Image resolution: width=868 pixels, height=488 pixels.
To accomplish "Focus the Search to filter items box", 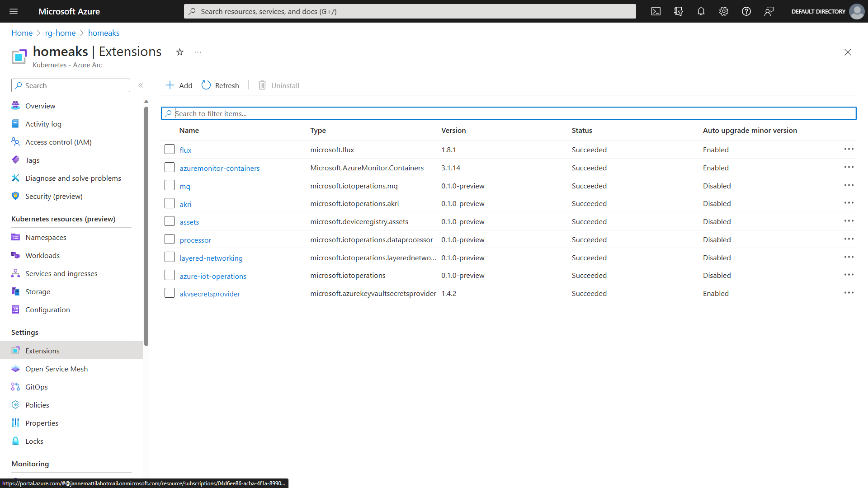I will pos(509,113).
